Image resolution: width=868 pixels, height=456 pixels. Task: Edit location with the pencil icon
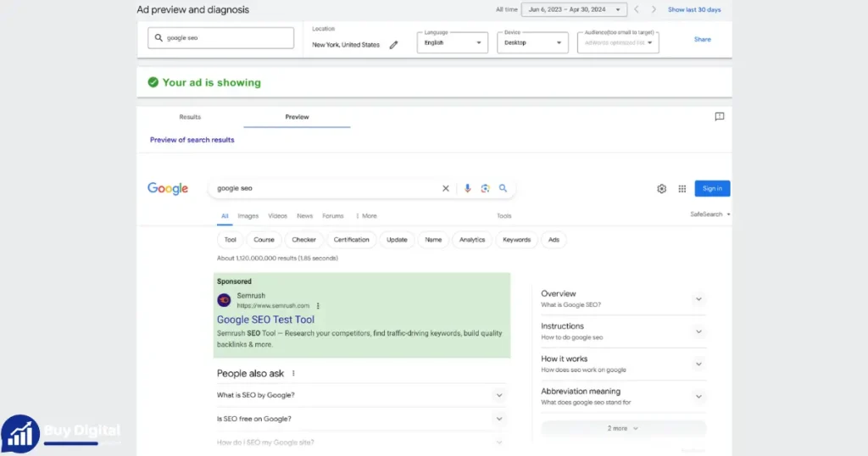click(393, 45)
